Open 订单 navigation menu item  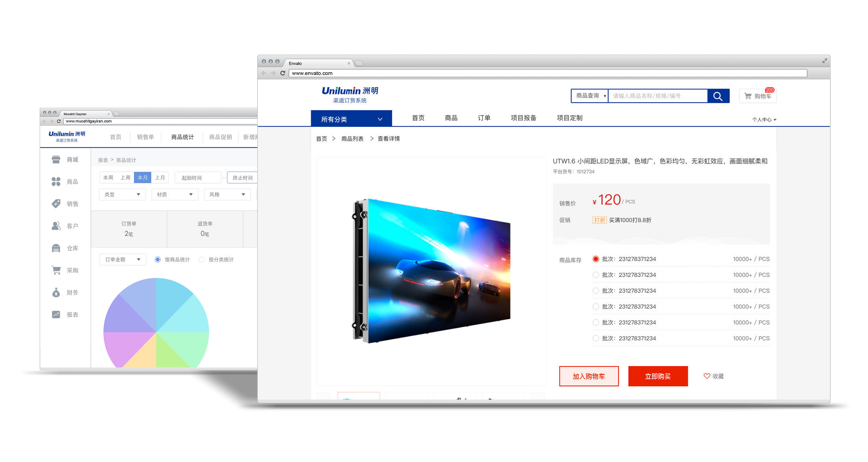click(x=484, y=118)
